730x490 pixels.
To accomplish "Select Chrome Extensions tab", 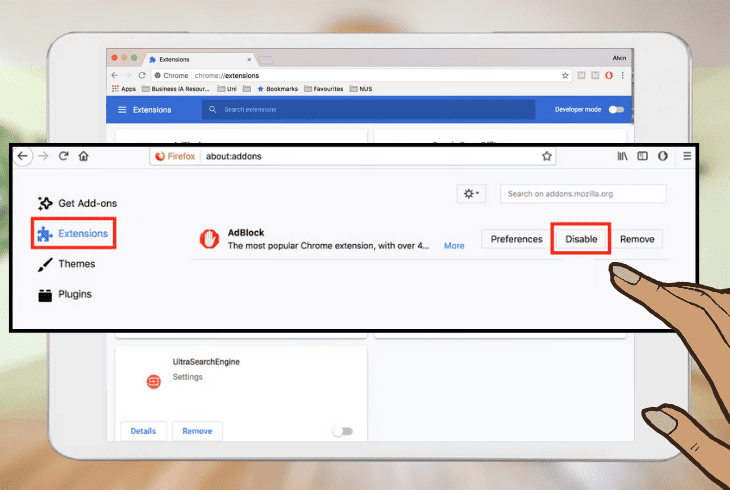I will click(201, 59).
